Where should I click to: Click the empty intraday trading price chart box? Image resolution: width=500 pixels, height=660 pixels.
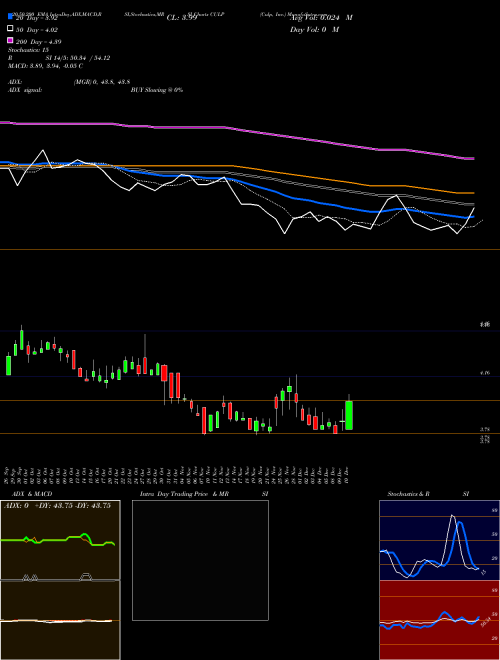[200, 560]
